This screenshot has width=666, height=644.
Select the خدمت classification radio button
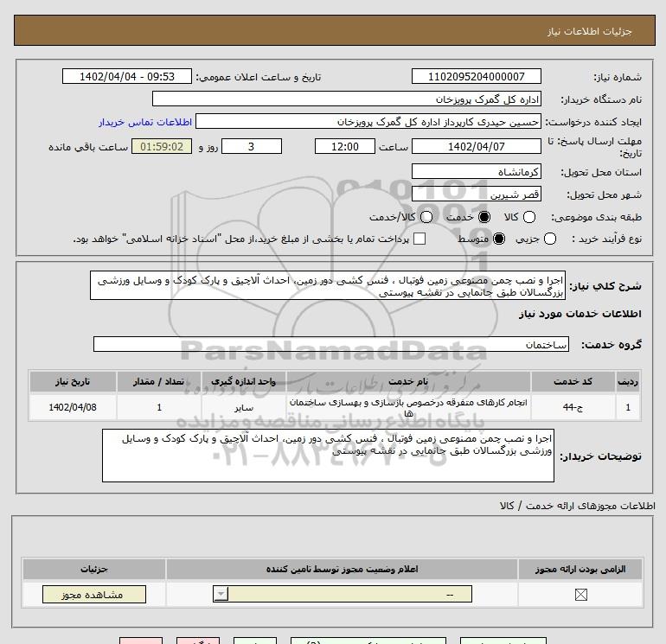point(483,217)
